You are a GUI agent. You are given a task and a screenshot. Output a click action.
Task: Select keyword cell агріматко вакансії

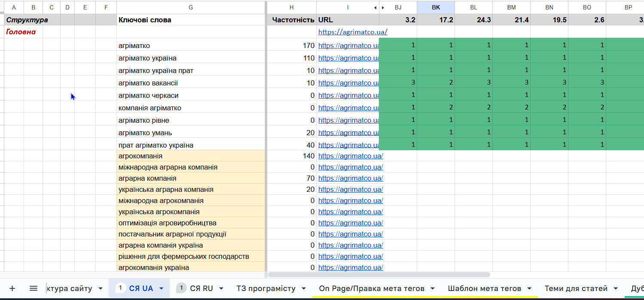point(191,83)
